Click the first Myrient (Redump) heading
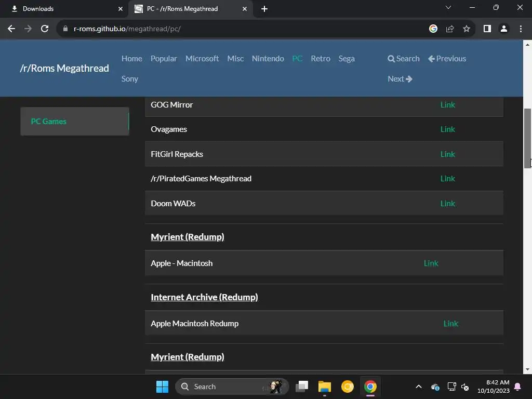Image resolution: width=532 pixels, height=399 pixels. click(x=187, y=237)
